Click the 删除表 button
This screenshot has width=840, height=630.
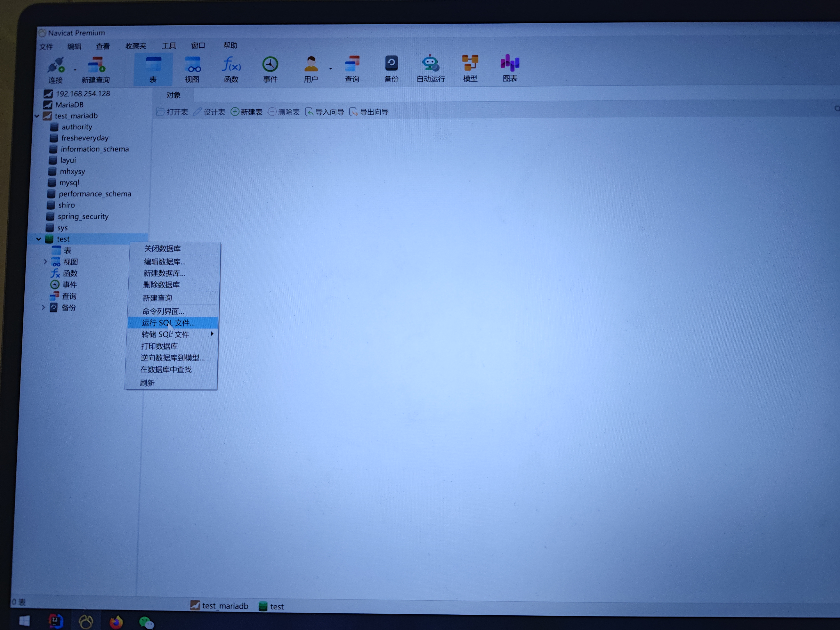coord(284,112)
